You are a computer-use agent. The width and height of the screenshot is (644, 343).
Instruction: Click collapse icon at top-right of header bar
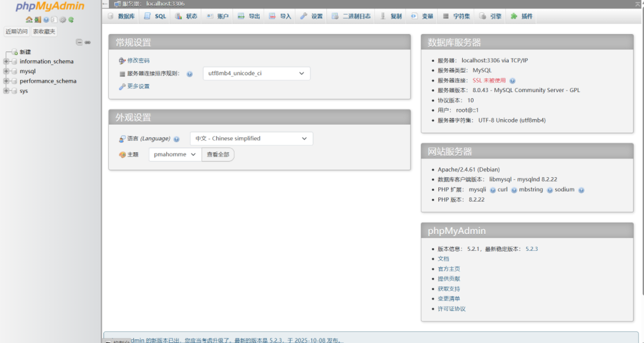coord(638,4)
